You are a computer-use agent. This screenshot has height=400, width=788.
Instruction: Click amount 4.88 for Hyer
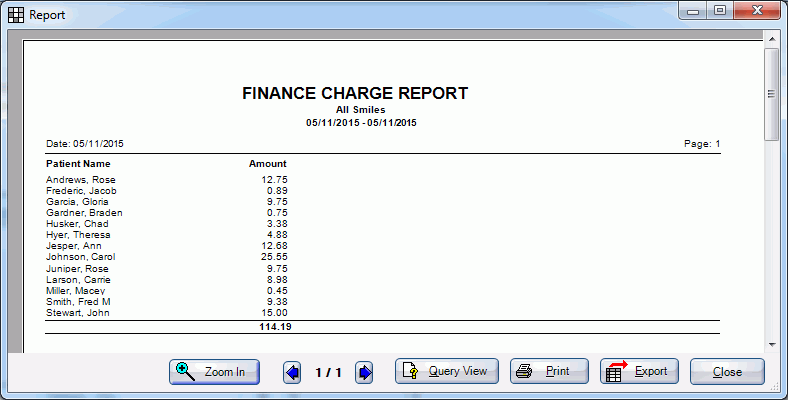coord(277,235)
